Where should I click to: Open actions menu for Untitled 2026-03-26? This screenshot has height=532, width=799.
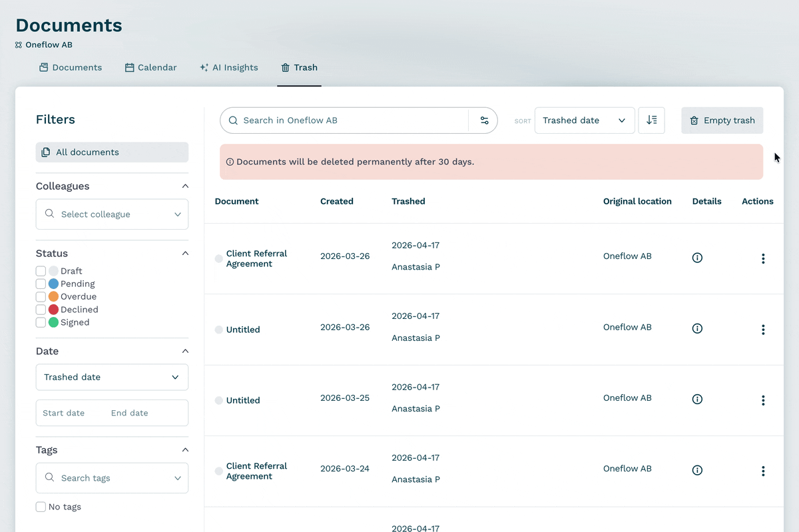763,330
